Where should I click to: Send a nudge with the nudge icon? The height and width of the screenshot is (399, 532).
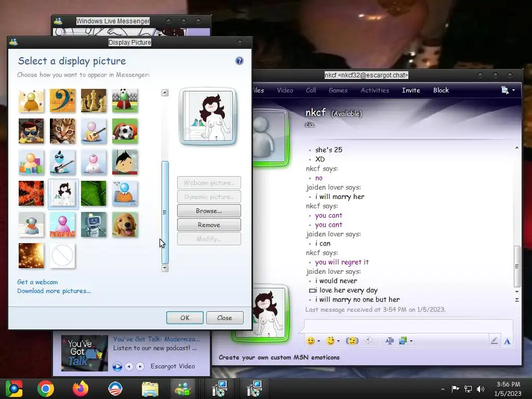tap(352, 341)
